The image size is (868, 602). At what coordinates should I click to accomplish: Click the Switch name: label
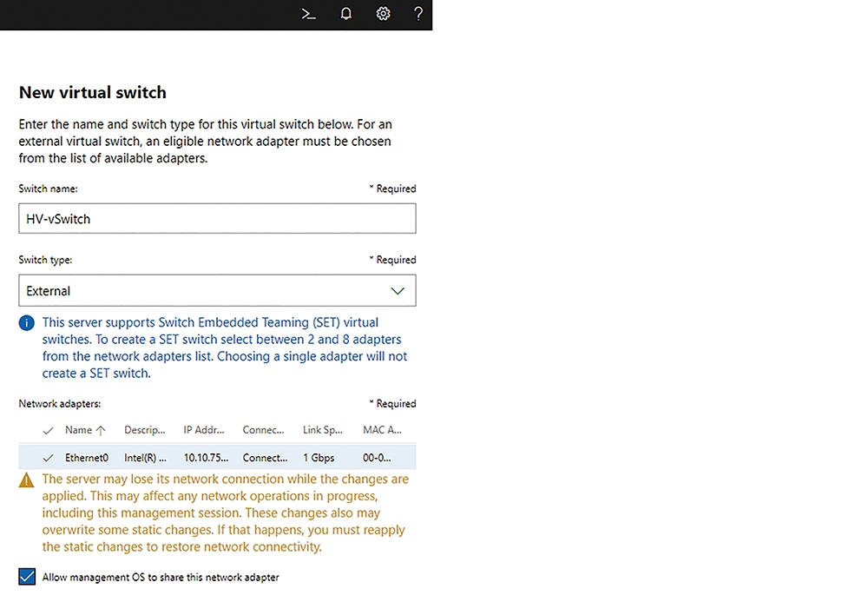point(48,189)
